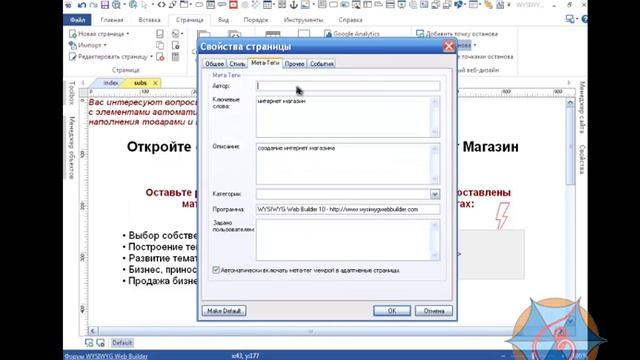Close the Свойства страницы dialog with the red X
Viewport: 640px width, 360px height.
point(449,47)
